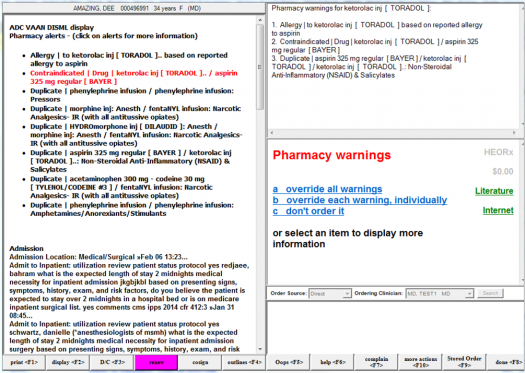Click warning 3 Duplicate in top-right pane
Screen dimensions: 525x373
click(369, 67)
